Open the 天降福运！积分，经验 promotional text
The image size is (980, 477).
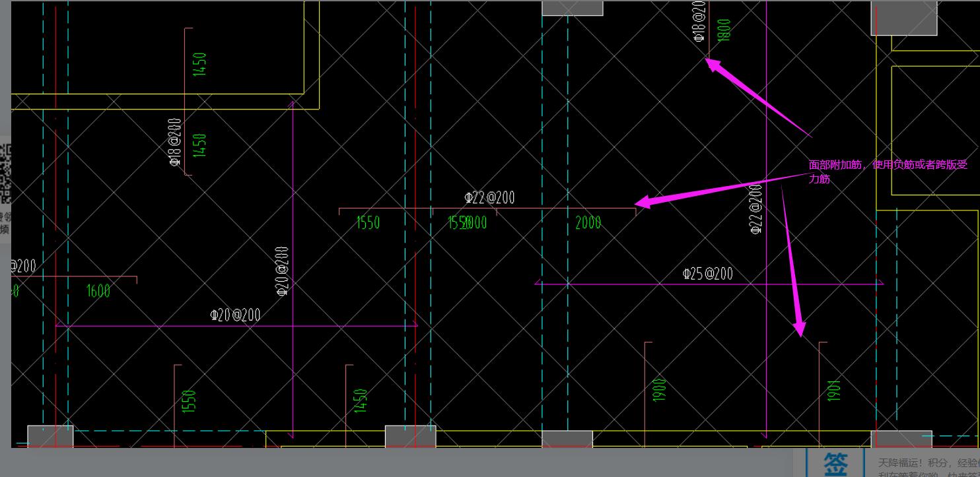(x=928, y=464)
